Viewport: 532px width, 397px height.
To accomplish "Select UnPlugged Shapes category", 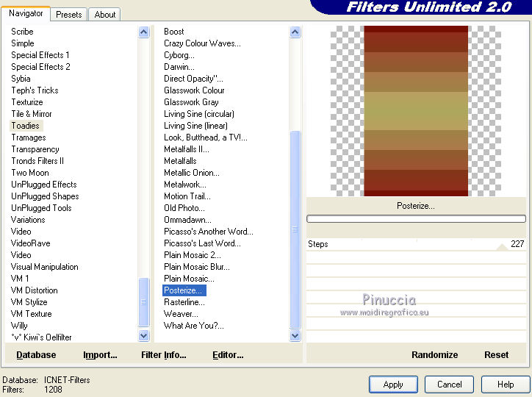I will (x=45, y=196).
